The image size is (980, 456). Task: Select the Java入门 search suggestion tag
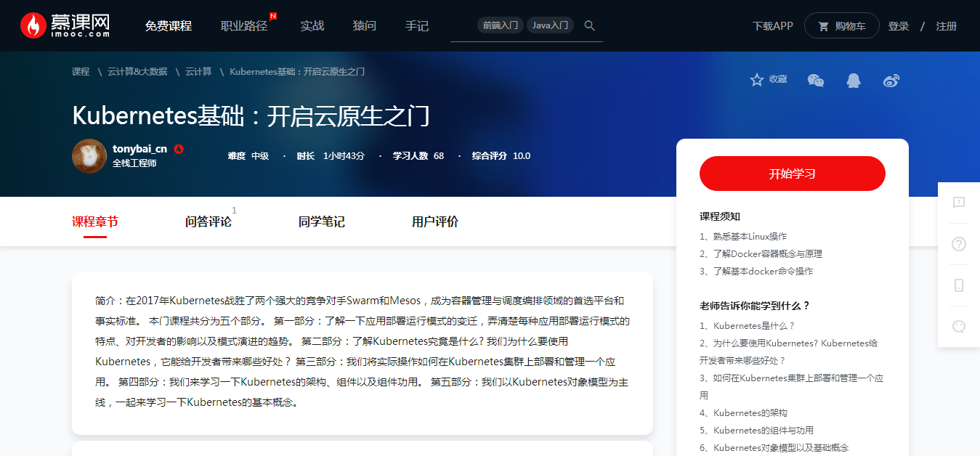[x=550, y=25]
